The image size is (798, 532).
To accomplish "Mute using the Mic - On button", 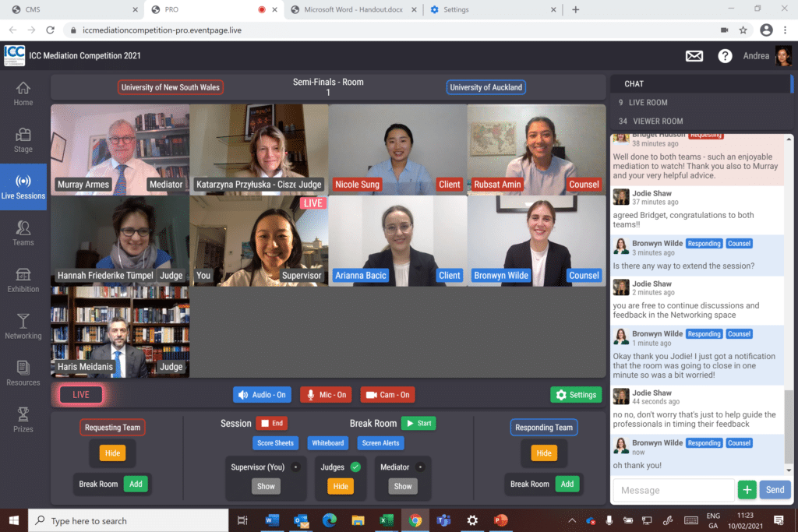I will point(327,395).
